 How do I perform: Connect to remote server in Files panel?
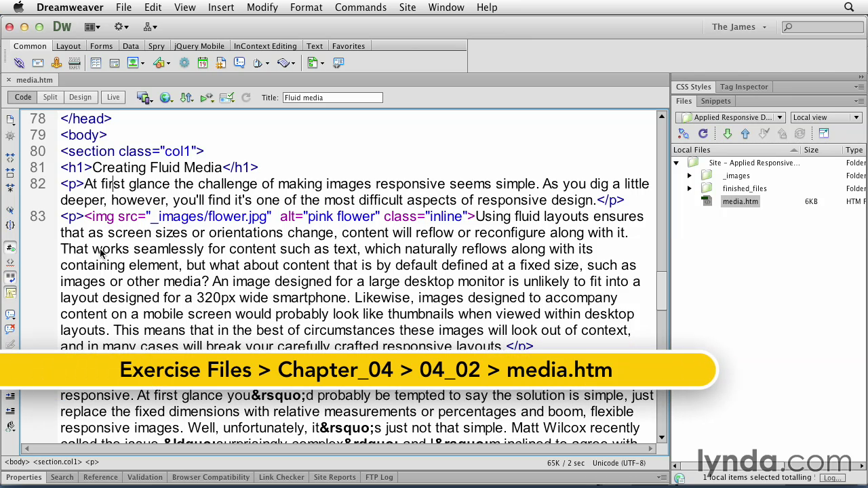tap(684, 134)
